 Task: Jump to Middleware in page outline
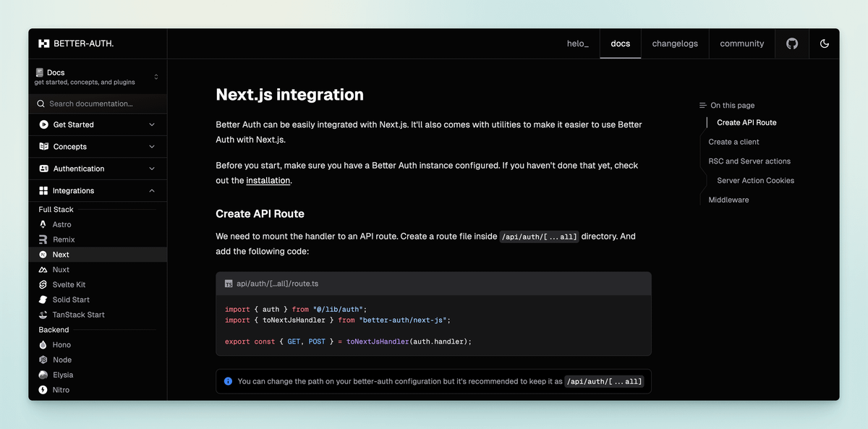728,200
